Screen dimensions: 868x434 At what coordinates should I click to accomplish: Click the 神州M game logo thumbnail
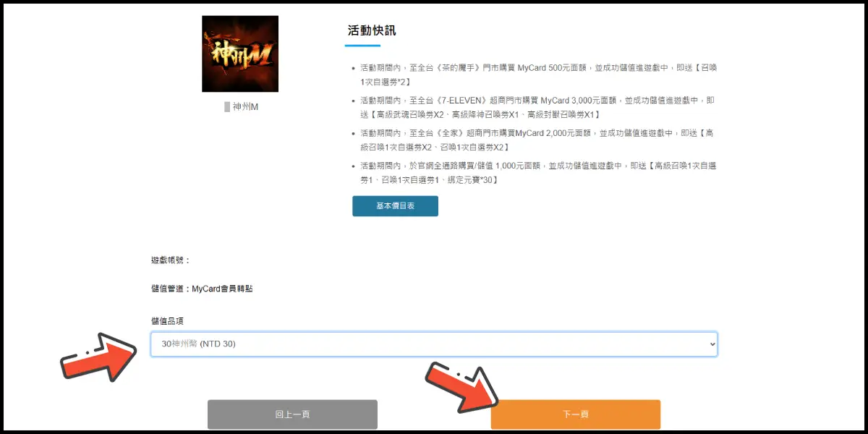pyautogui.click(x=240, y=54)
